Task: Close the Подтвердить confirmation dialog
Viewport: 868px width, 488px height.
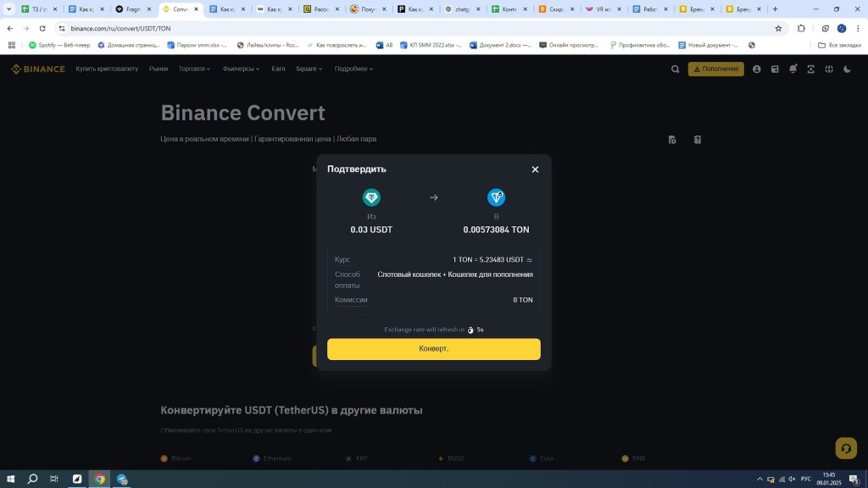Action: 535,169
